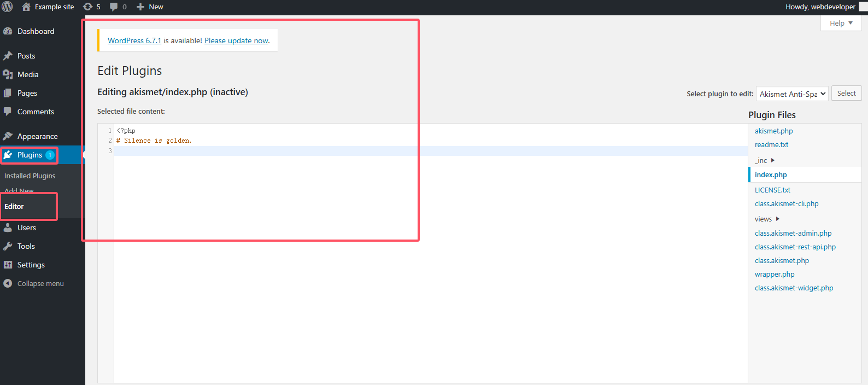Screen dimensions: 868x385
Task: Open the Help panel tab
Action: click(841, 23)
